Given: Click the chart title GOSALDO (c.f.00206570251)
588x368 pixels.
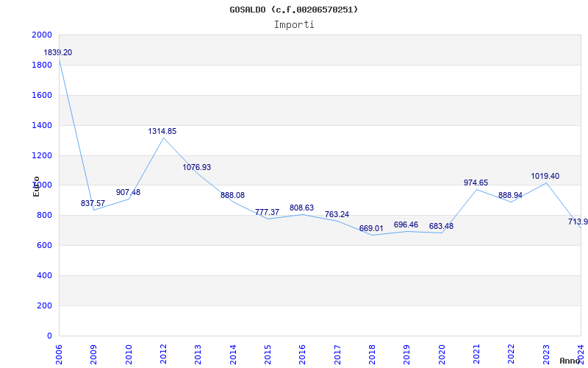Looking at the screenshot, I should [x=293, y=10].
